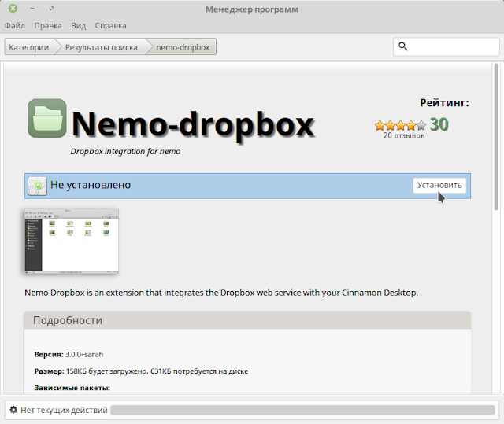Click the Подробности section header
The height and width of the screenshot is (424, 504).
point(247,320)
